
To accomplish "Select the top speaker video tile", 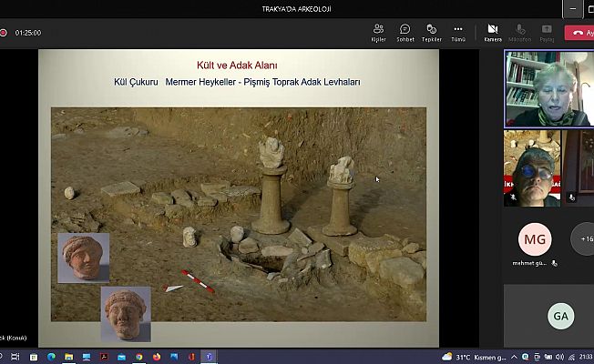I will click(x=548, y=88).
